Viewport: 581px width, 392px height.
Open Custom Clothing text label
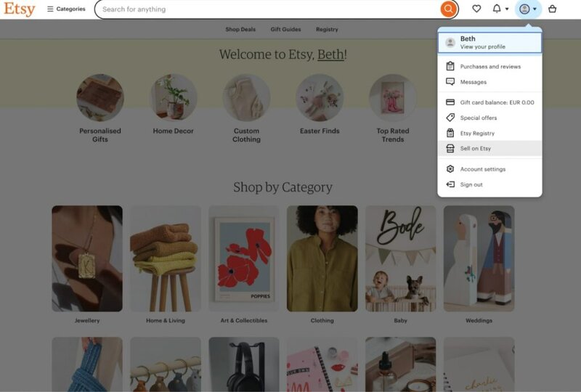tap(246, 135)
